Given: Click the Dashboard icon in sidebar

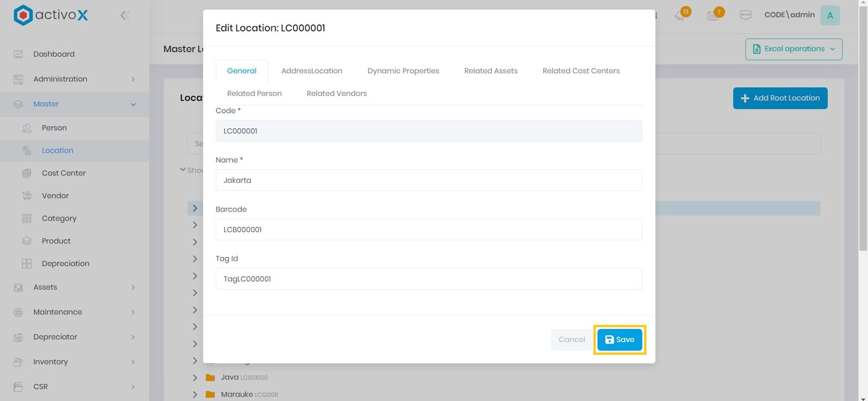Looking at the screenshot, I should [18, 54].
